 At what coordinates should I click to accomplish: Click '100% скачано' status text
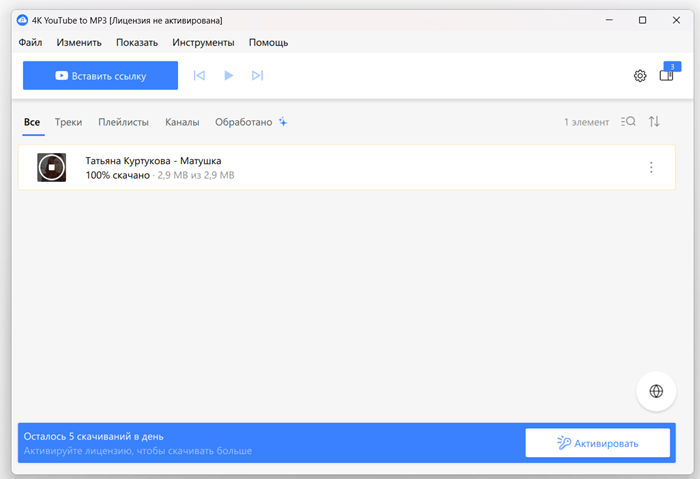point(117,175)
